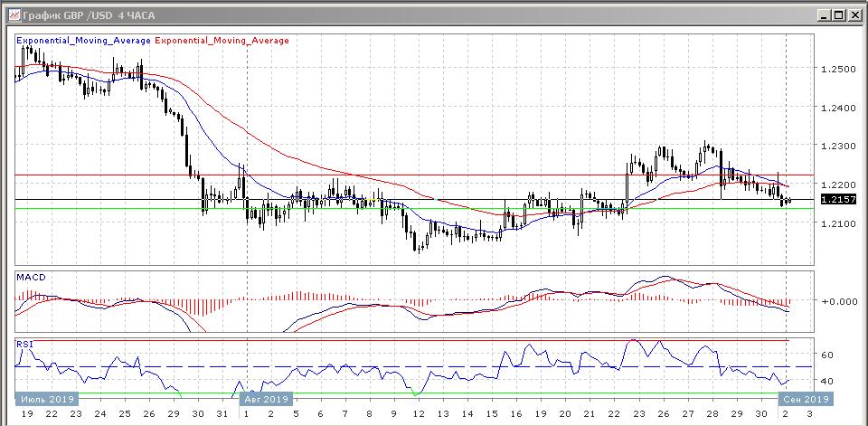This screenshot has width=868, height=426.
Task: Minimize the GBP/USD chart window
Action: click(x=822, y=15)
